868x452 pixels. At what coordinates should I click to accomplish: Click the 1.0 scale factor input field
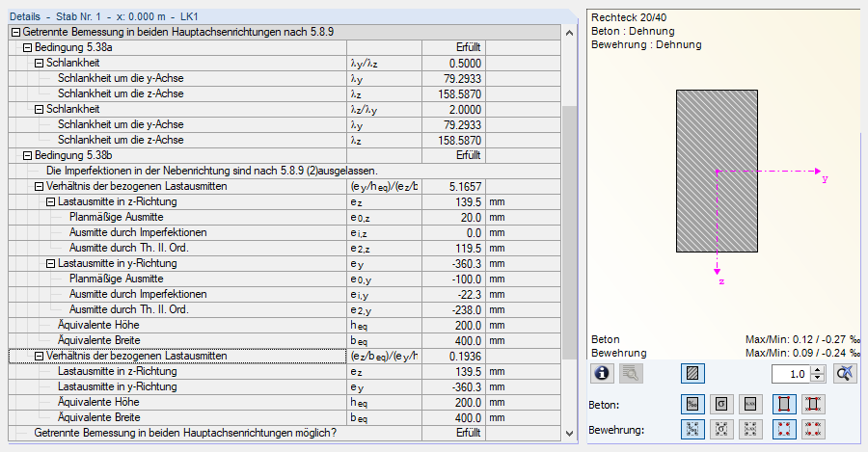pyautogui.click(x=791, y=374)
